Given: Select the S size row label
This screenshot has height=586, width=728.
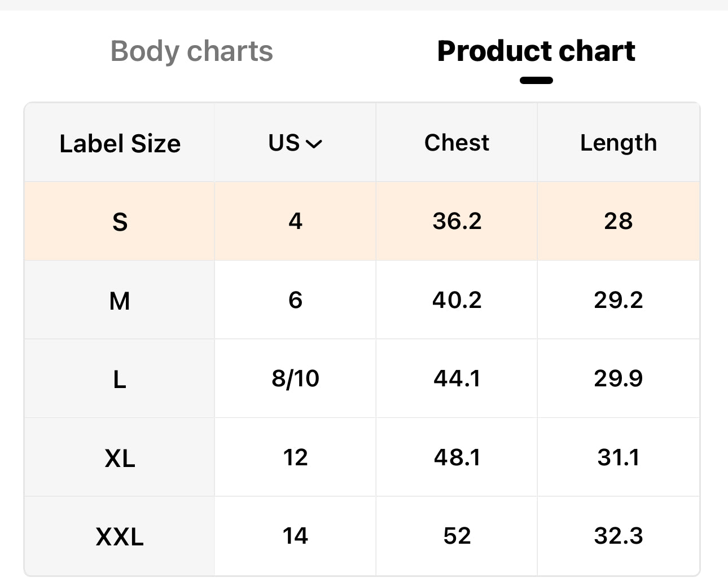Looking at the screenshot, I should click(x=120, y=221).
